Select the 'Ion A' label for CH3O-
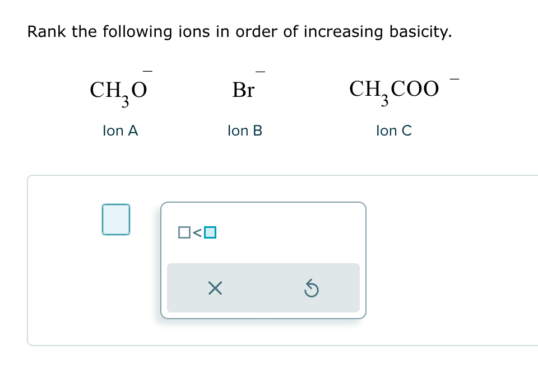The height and width of the screenshot is (392, 538). pyautogui.click(x=120, y=130)
